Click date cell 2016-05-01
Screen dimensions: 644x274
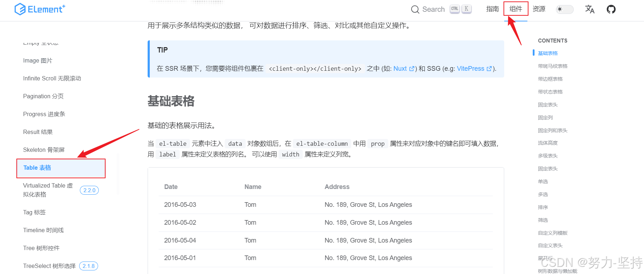tap(180, 258)
